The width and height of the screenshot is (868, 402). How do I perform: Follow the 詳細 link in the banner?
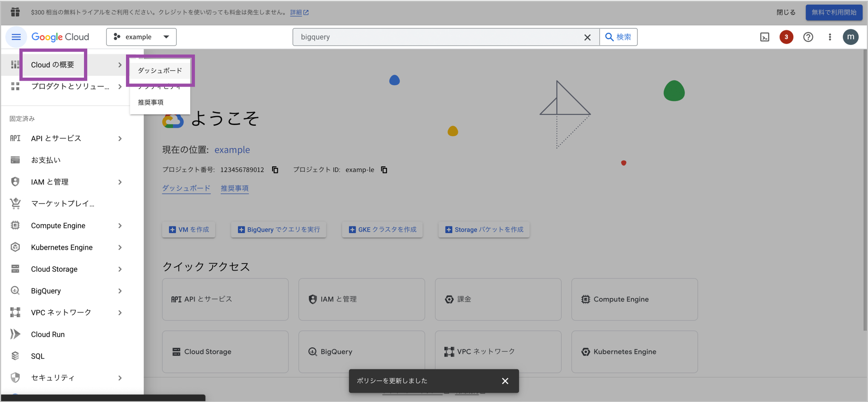[x=299, y=12]
